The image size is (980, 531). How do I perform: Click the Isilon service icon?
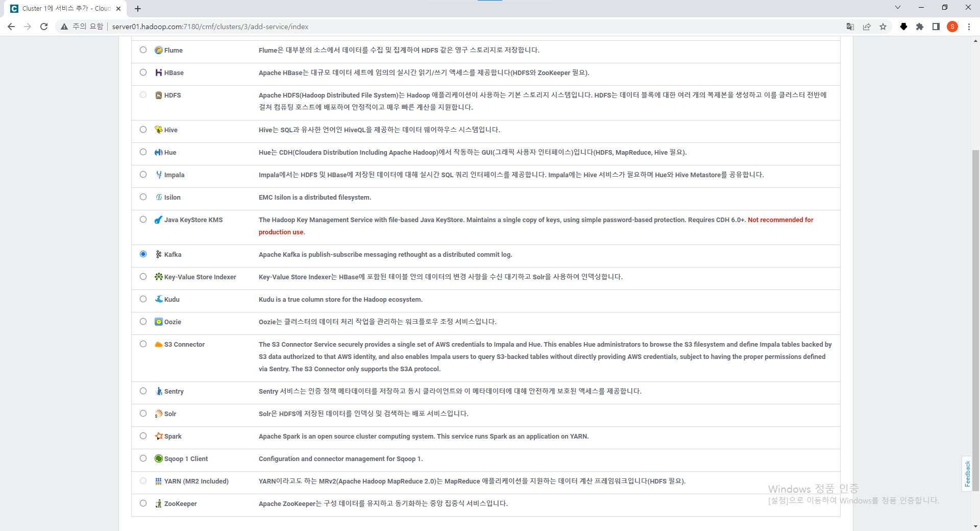click(159, 197)
